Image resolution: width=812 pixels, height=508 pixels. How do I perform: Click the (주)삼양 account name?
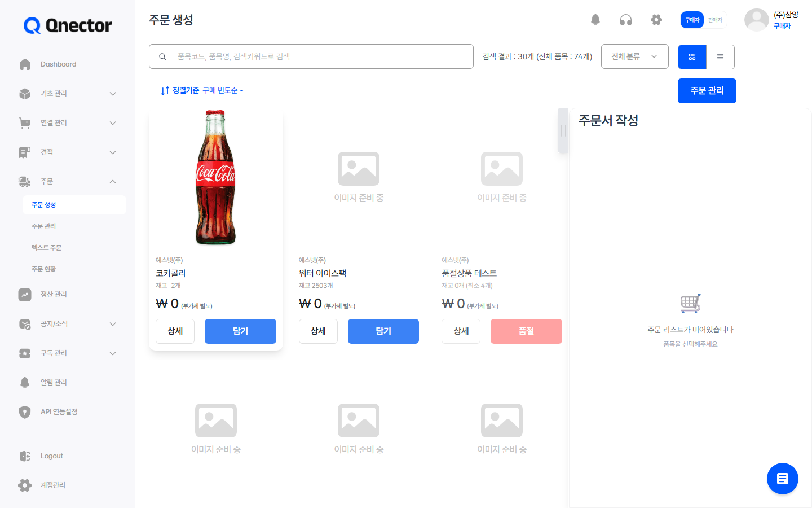pos(786,15)
